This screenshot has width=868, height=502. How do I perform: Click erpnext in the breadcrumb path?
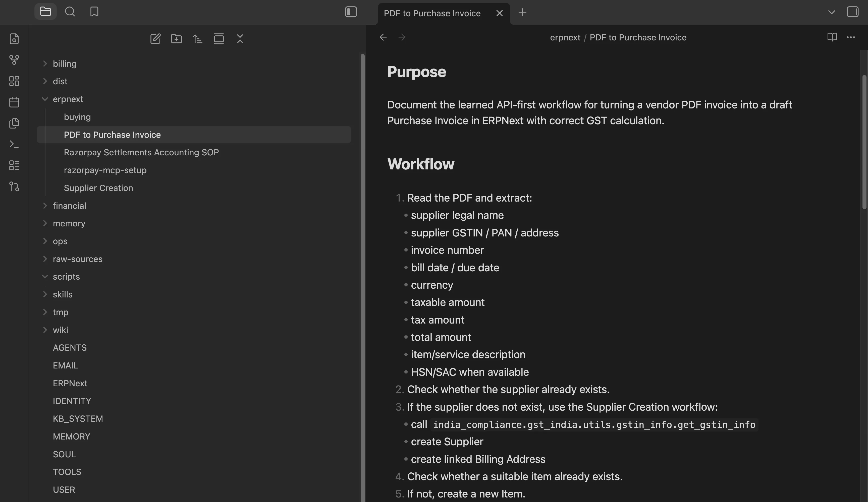click(565, 37)
